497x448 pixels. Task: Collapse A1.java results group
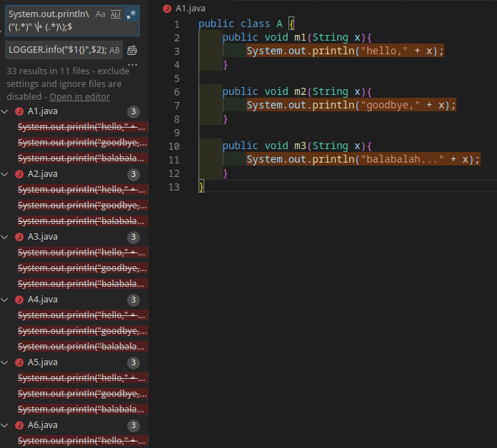[5, 111]
